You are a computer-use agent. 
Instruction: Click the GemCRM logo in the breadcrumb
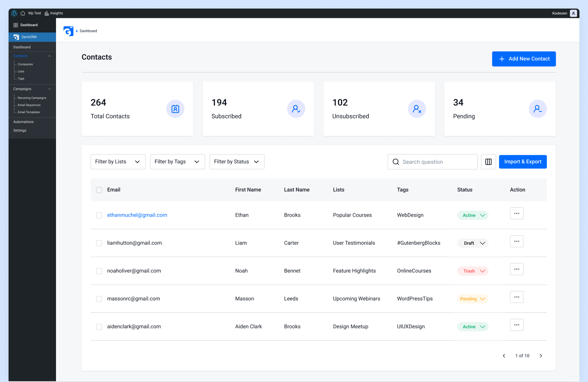click(69, 31)
